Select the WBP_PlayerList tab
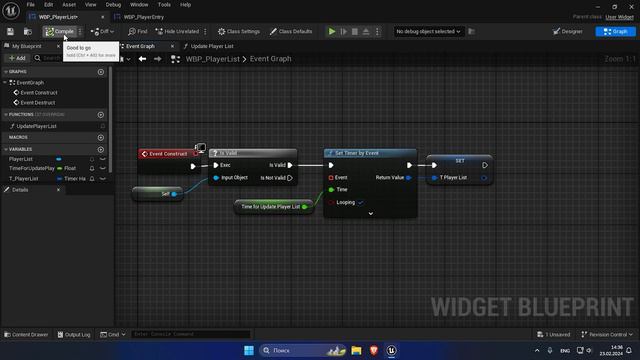Screen dimensions: 640x360 [x=58, y=17]
